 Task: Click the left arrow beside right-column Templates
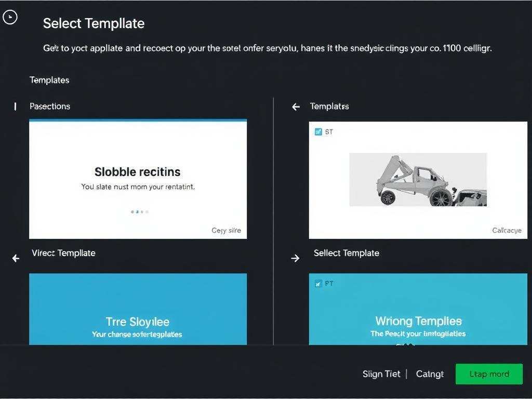(x=296, y=107)
